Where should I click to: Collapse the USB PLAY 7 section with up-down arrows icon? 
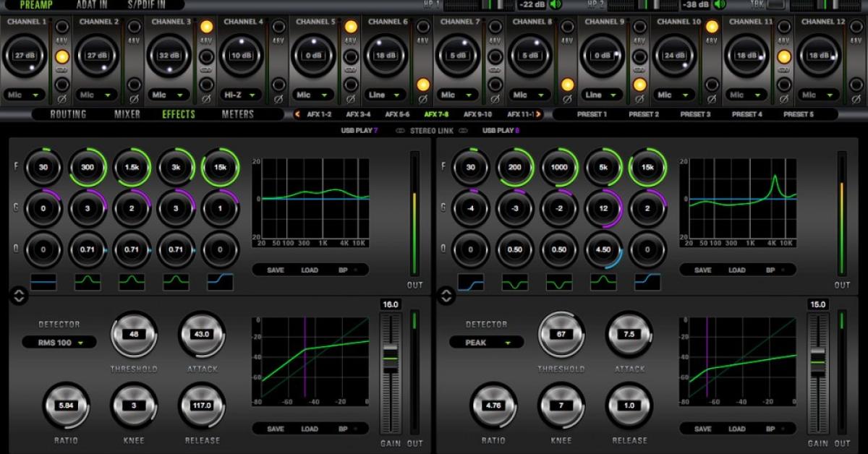pyautogui.click(x=19, y=295)
